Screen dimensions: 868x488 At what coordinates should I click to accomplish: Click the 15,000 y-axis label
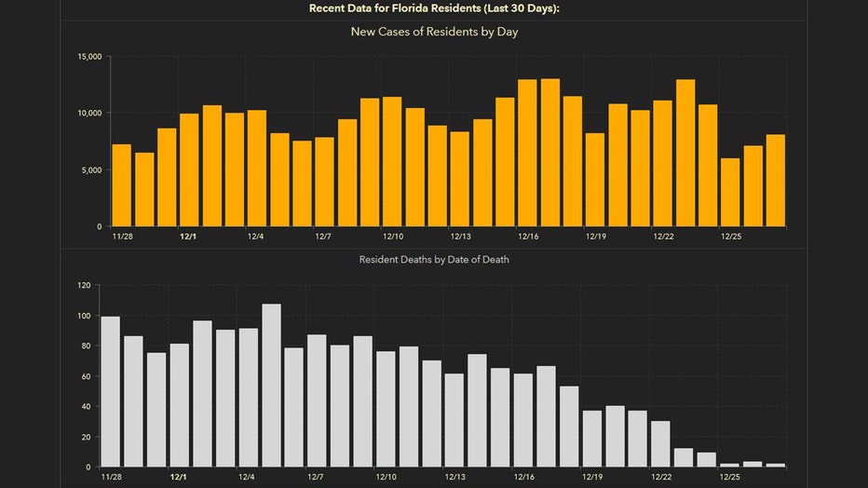point(88,57)
